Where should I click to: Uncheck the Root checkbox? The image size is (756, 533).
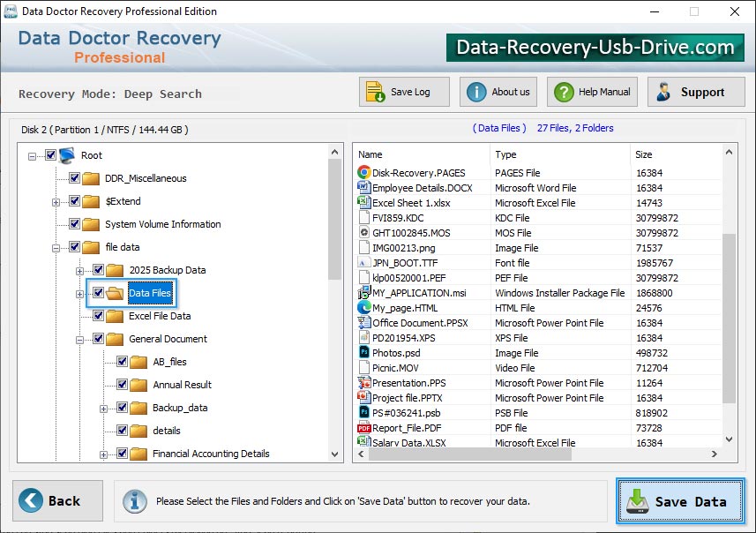[x=50, y=154]
